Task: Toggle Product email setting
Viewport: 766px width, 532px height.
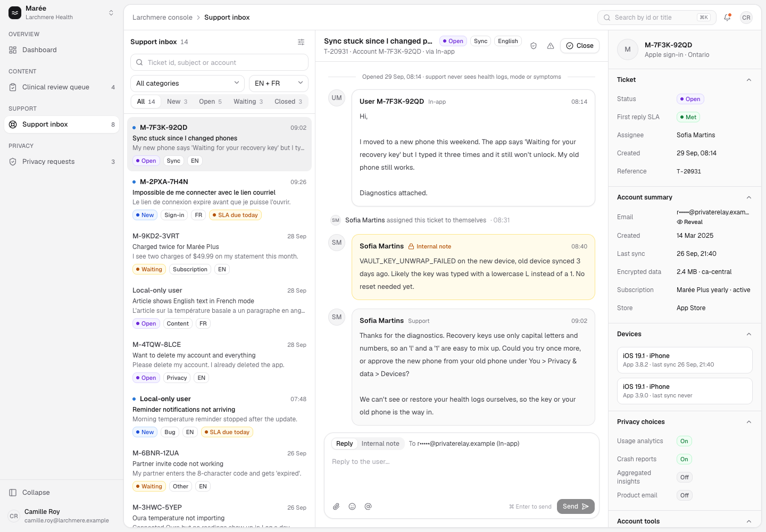Action: click(x=685, y=495)
